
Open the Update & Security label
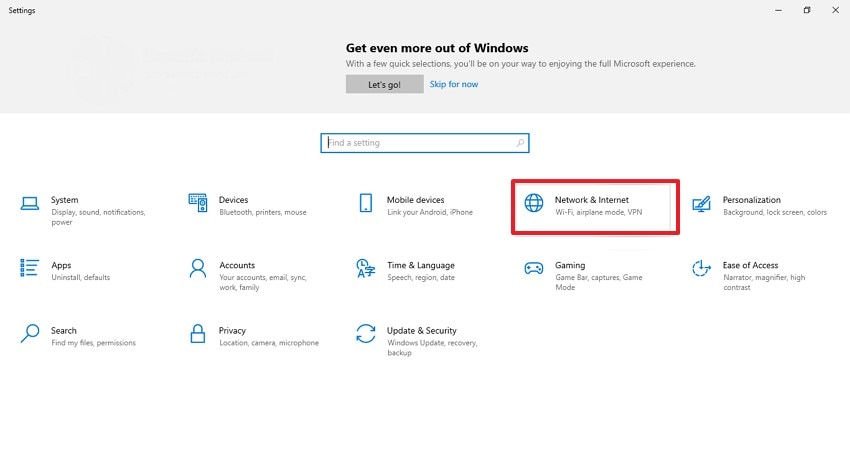422,331
